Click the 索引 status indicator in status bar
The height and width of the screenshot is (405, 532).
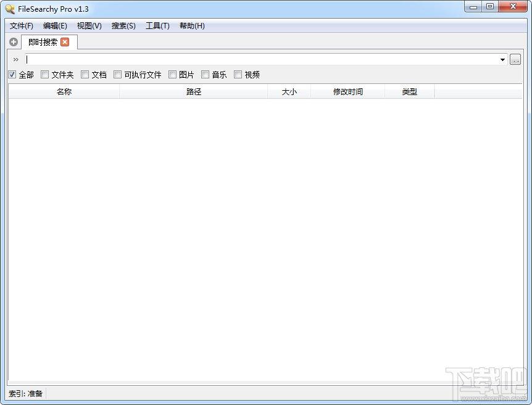[x=26, y=393]
